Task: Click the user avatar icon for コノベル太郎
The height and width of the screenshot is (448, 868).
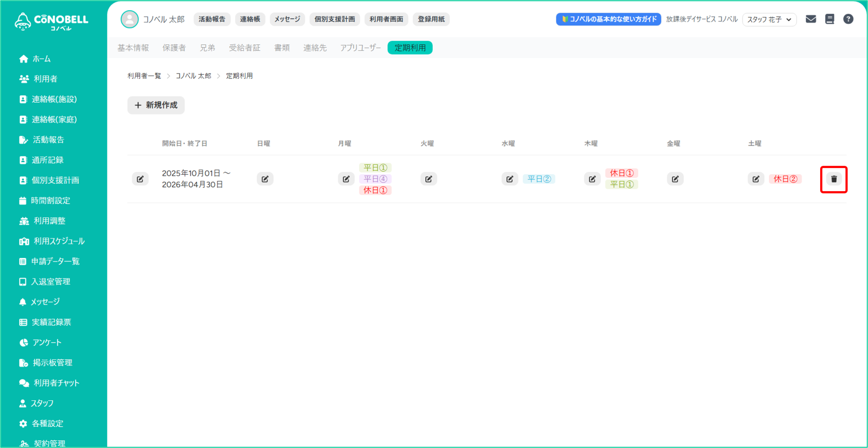Action: [x=130, y=19]
